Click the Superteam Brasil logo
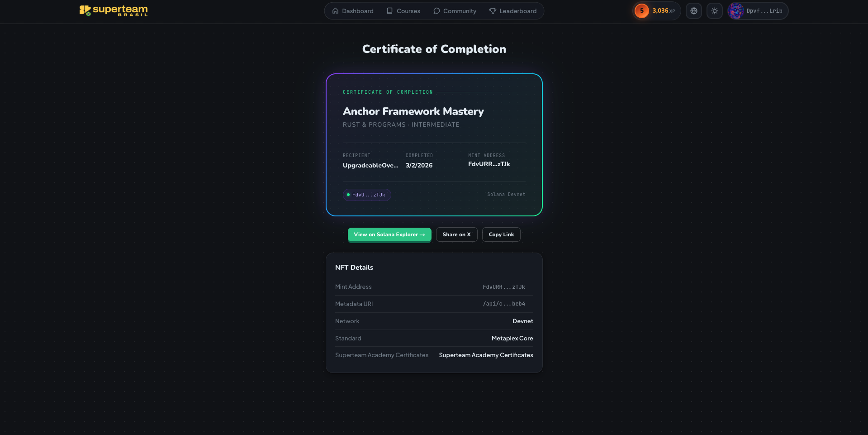The image size is (868, 435). pyautogui.click(x=114, y=11)
